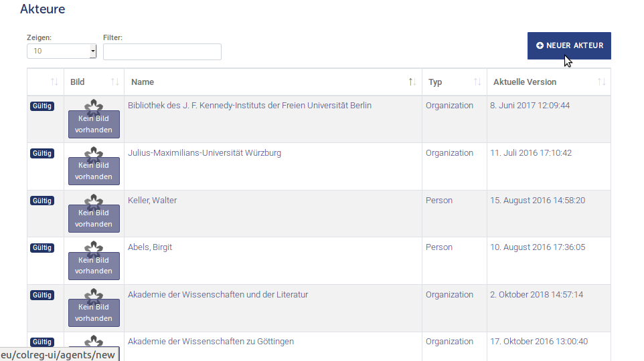Click Gültig badge in Abels, Birgit row

tap(42, 248)
